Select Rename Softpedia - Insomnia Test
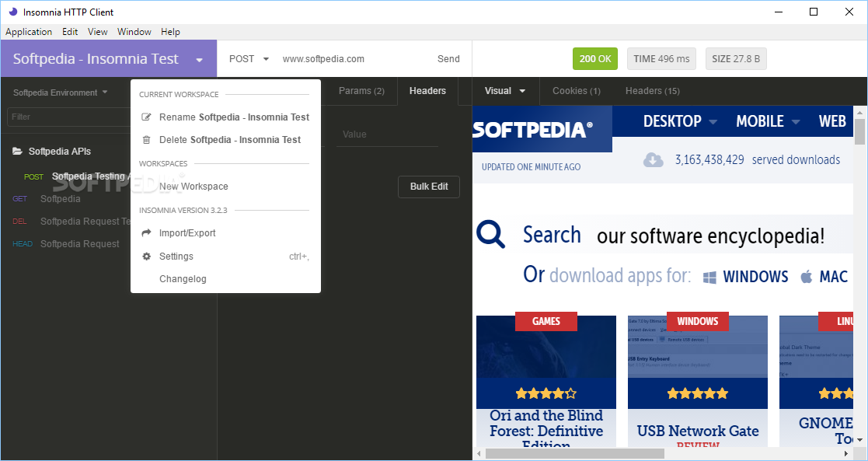This screenshot has height=461, width=868. pos(226,117)
